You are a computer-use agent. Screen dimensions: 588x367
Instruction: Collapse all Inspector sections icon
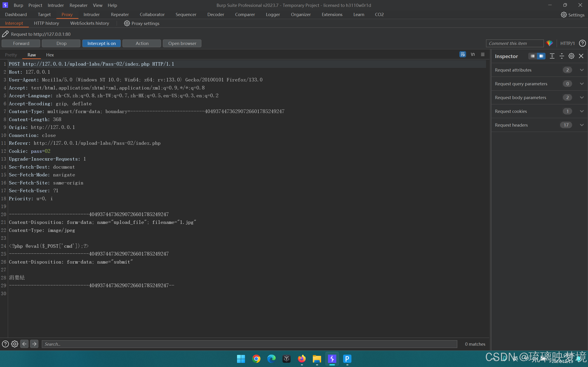pyautogui.click(x=562, y=56)
